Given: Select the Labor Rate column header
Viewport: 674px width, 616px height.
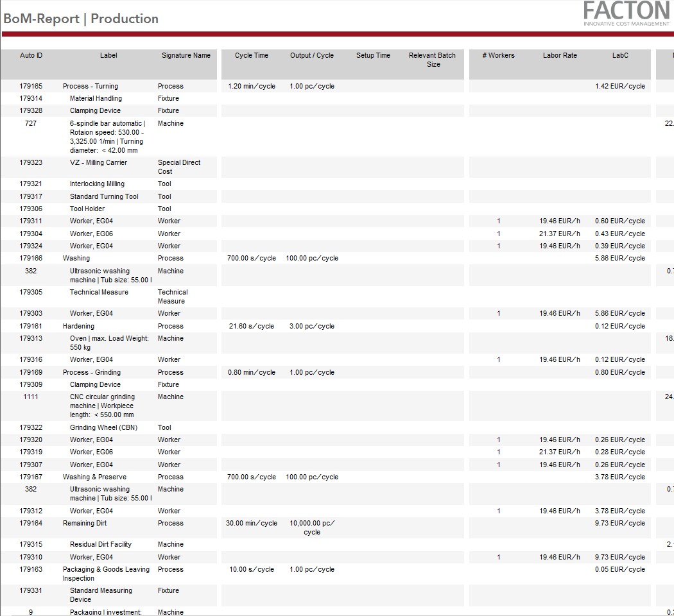Looking at the screenshot, I should 560,56.
